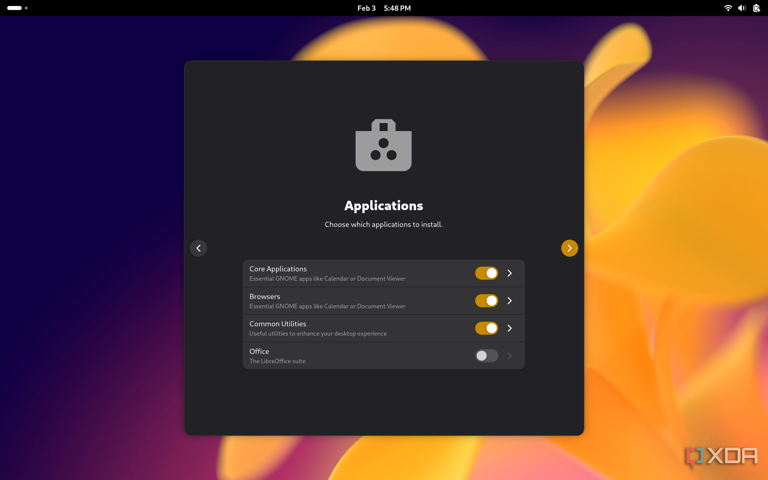Click 'Useful utilities to enhance your desktop experience'
The width and height of the screenshot is (768, 480).
pos(318,334)
